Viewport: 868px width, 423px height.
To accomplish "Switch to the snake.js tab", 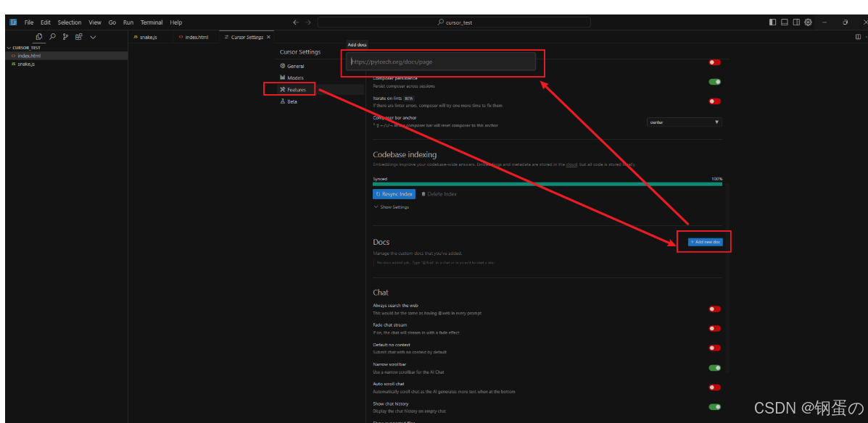I will (x=151, y=37).
